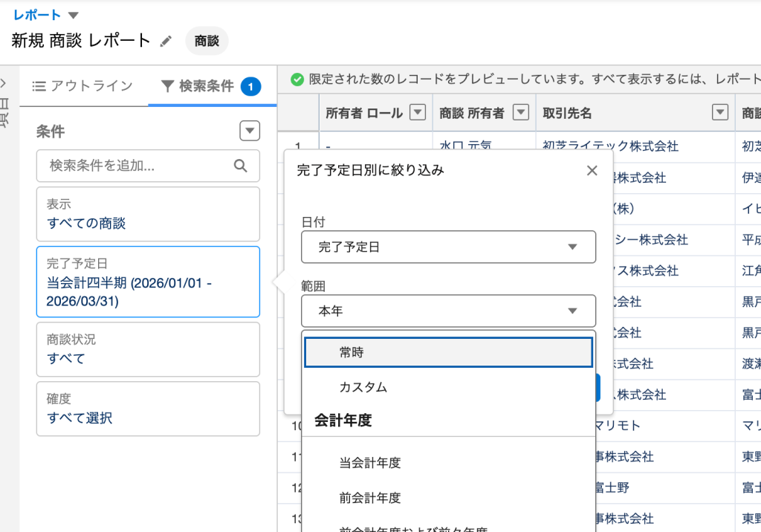Open 取引先名 column menu arrow
761x532 pixels.
(x=719, y=113)
